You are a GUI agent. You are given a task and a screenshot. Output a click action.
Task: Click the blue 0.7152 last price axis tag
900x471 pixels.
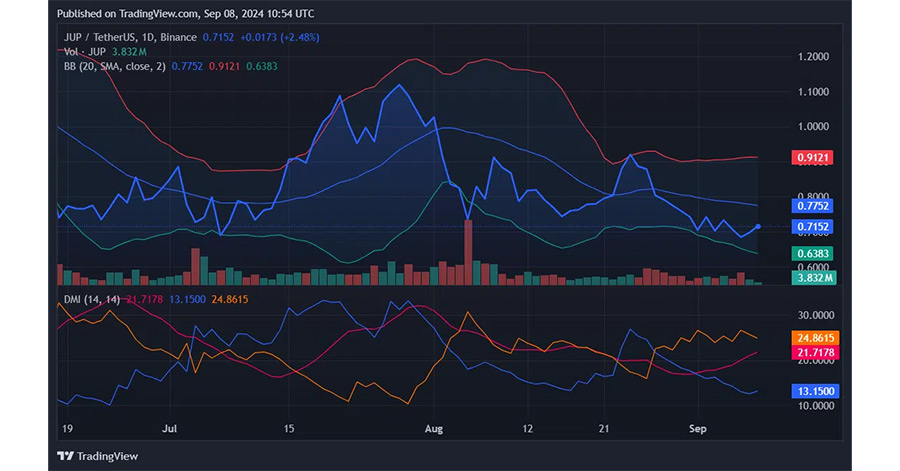coord(812,227)
